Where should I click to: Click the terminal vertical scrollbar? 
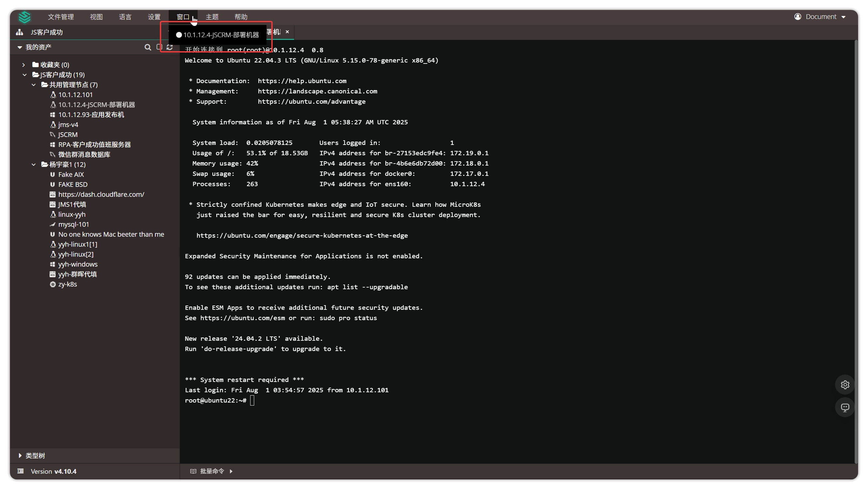coord(856,252)
